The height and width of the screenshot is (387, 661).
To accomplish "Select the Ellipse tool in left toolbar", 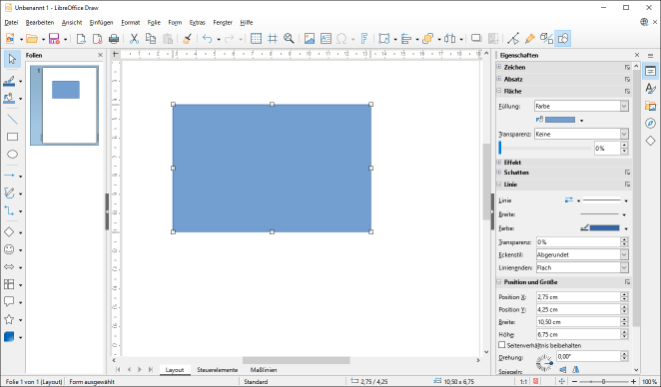I will coord(12,154).
